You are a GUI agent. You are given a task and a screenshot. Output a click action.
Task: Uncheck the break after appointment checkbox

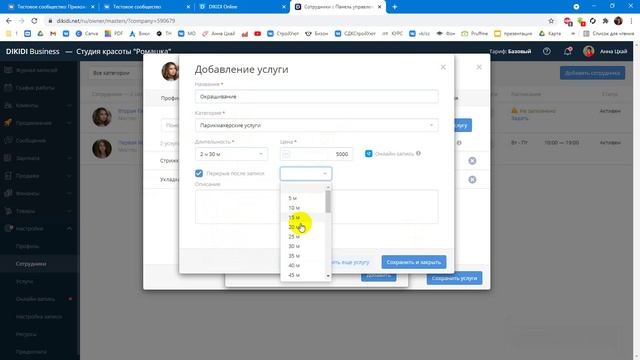point(199,173)
